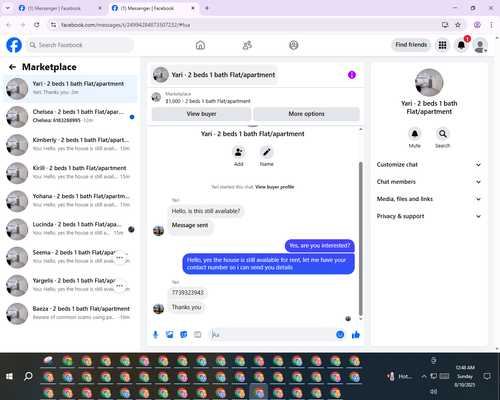Open a new browser tab
Screen dimensions: 500x400
pos(207,8)
